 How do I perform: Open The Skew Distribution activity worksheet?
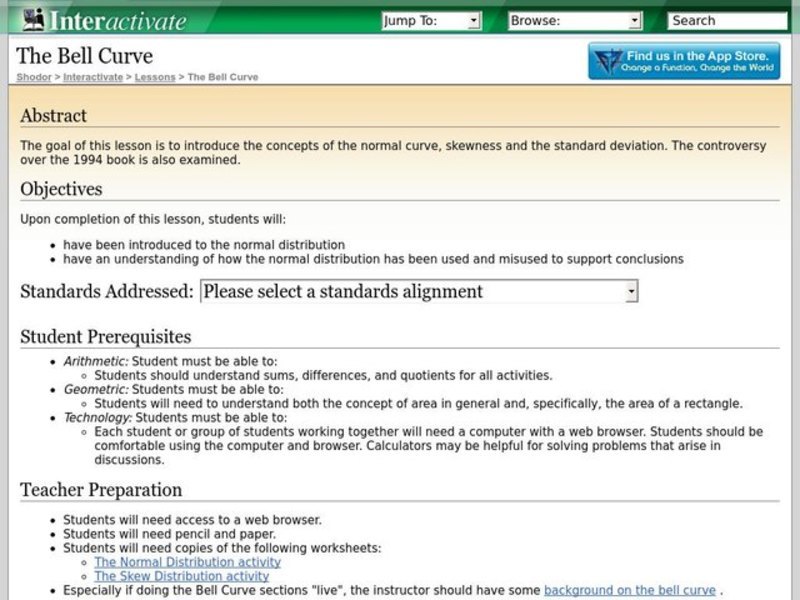182,575
